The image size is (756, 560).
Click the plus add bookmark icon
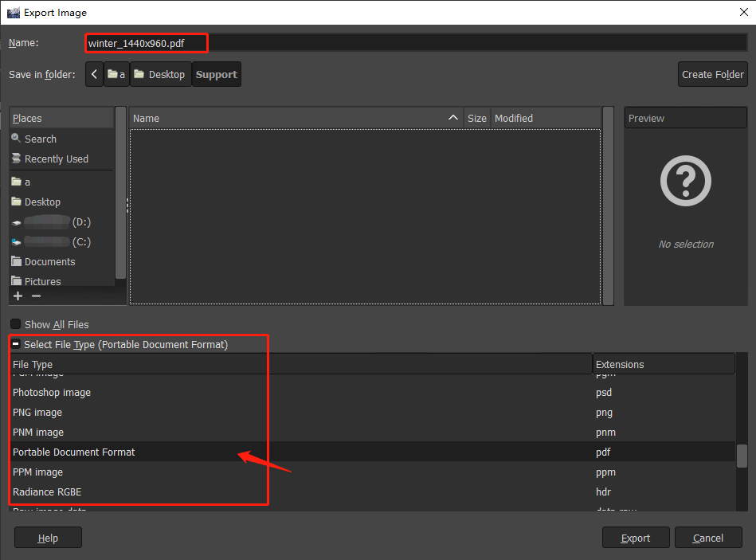18,296
